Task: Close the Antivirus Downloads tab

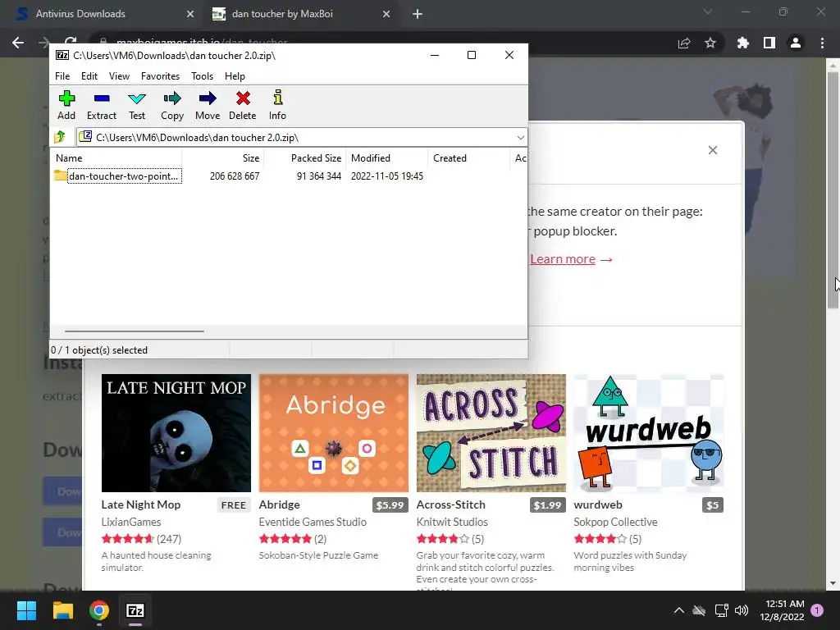Action: [190, 14]
